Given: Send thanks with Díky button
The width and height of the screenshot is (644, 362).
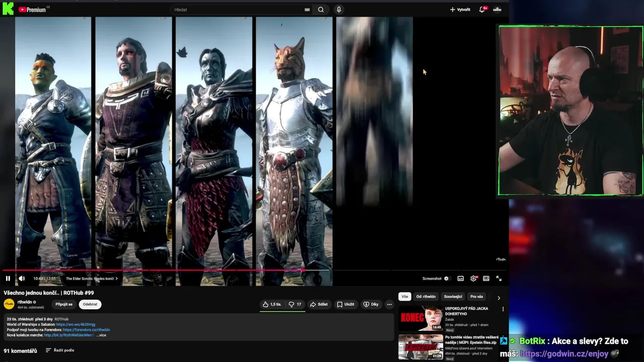Looking at the screenshot, I should (x=371, y=304).
